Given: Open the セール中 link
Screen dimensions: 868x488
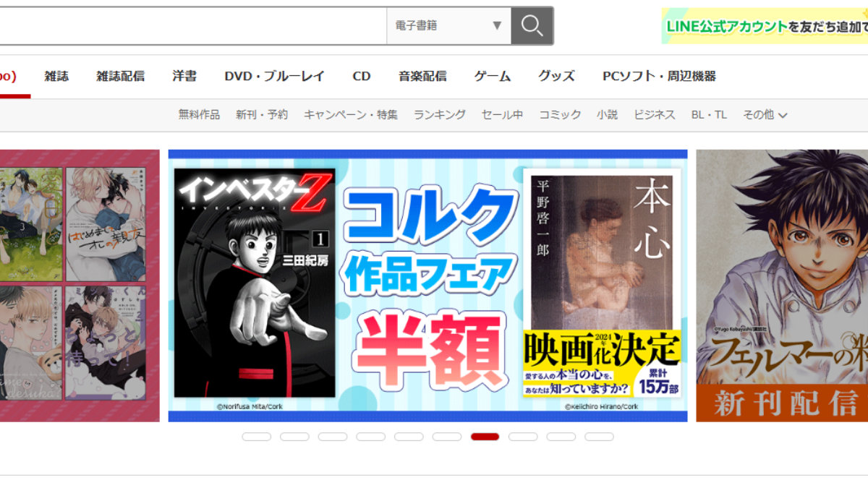Looking at the screenshot, I should pos(502,114).
